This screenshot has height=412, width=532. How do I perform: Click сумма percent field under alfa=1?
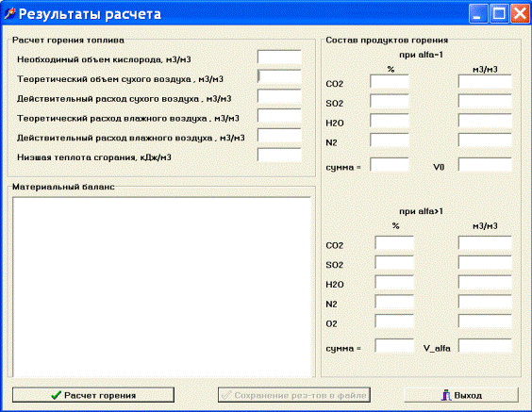(390, 165)
